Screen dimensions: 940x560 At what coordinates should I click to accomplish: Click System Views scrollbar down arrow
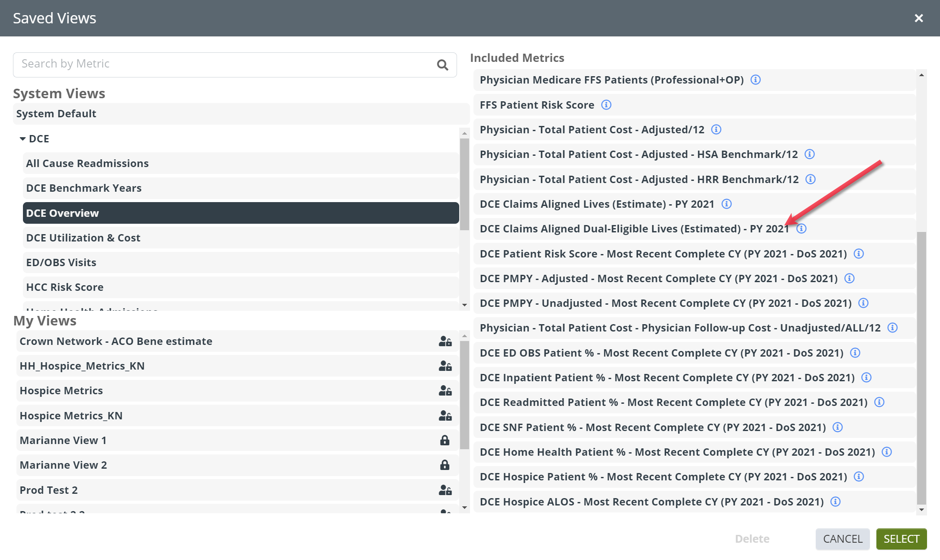point(464,305)
